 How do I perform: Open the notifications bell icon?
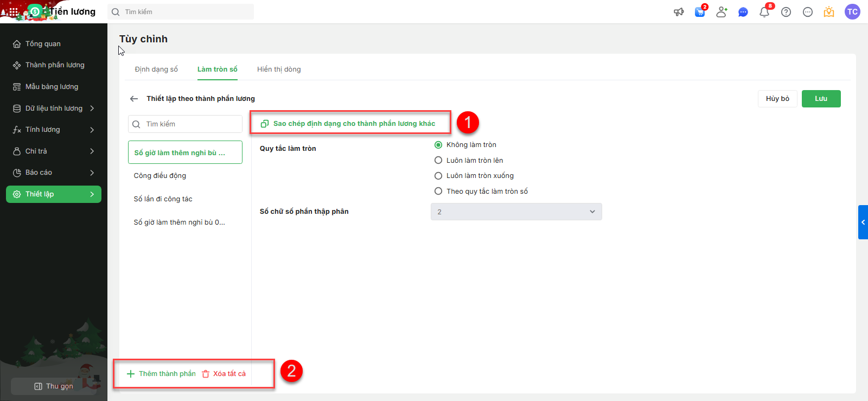click(764, 12)
